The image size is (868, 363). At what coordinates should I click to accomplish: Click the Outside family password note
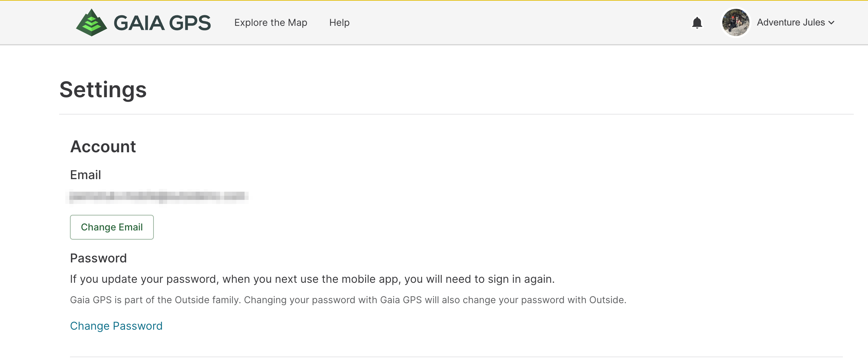pos(348,300)
